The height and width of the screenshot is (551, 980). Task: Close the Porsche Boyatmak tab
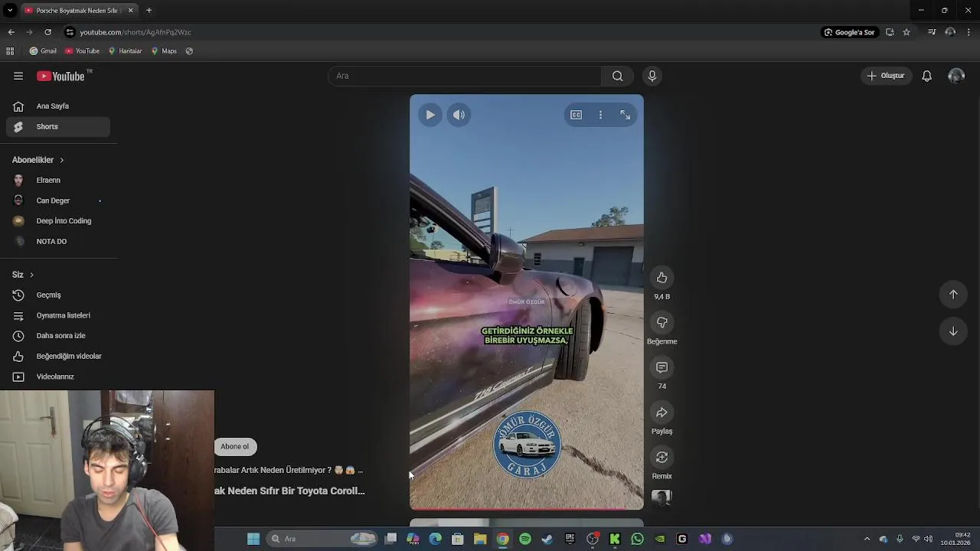(x=130, y=11)
